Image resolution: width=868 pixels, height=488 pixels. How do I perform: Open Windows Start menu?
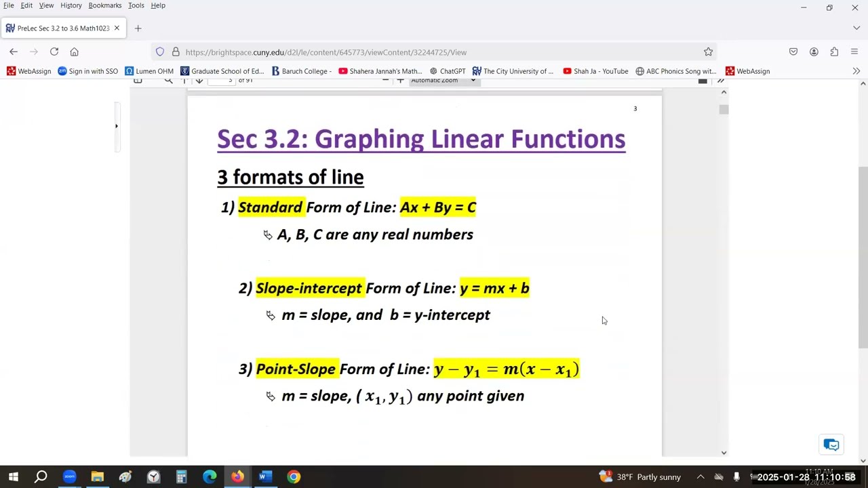click(13, 476)
